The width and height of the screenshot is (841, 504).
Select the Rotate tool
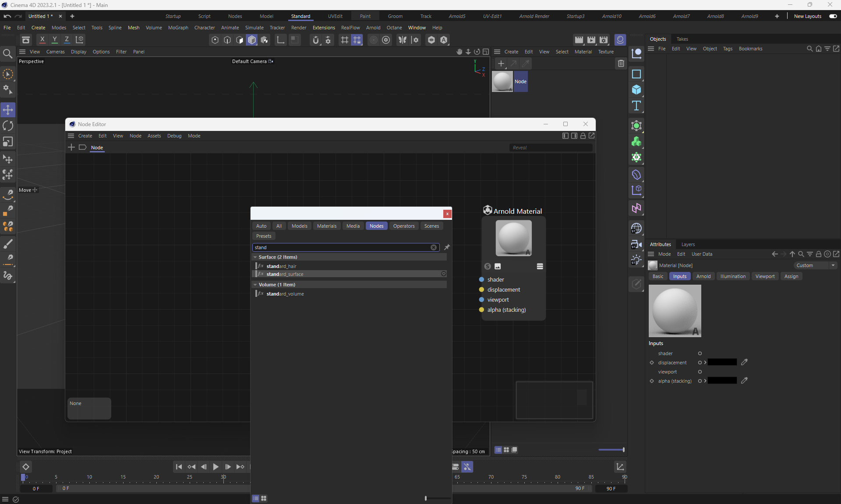coord(8,126)
